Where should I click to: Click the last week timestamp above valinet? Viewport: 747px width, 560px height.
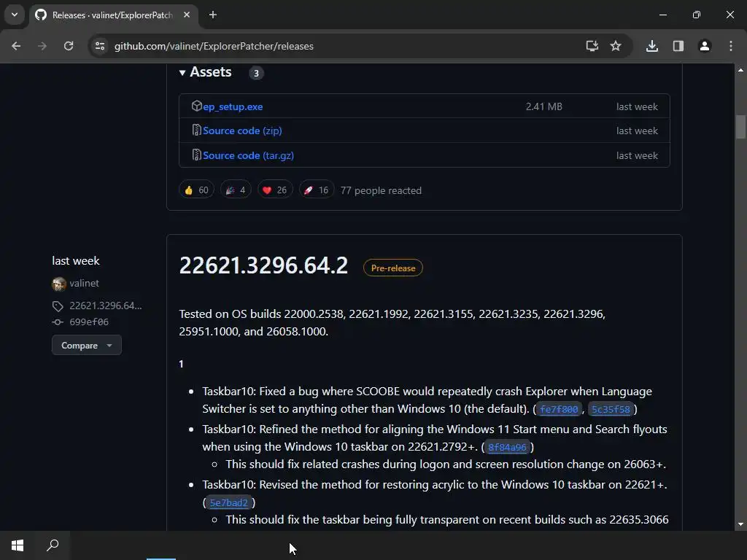76,261
